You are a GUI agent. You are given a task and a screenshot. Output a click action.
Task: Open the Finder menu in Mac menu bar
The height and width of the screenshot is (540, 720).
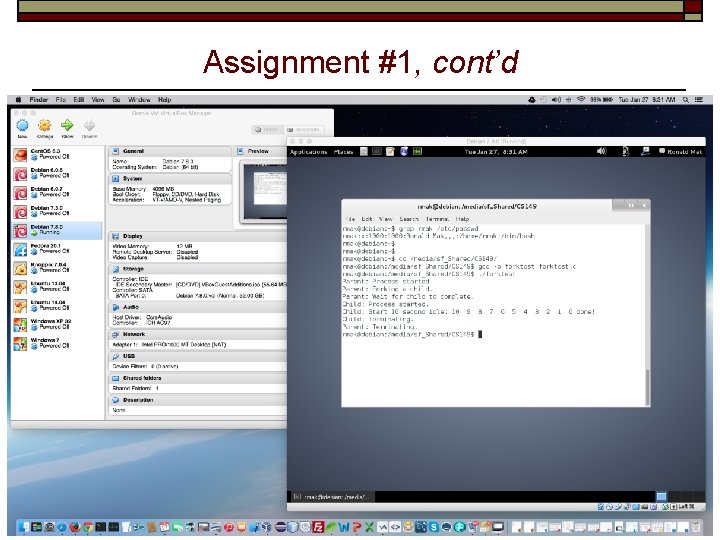tap(39, 100)
